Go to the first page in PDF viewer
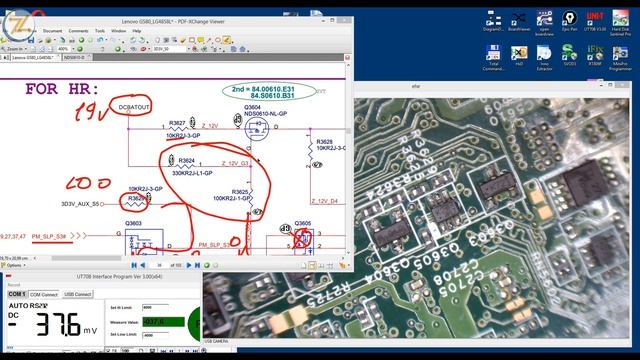Screen dimensions: 640x360 (134, 265)
